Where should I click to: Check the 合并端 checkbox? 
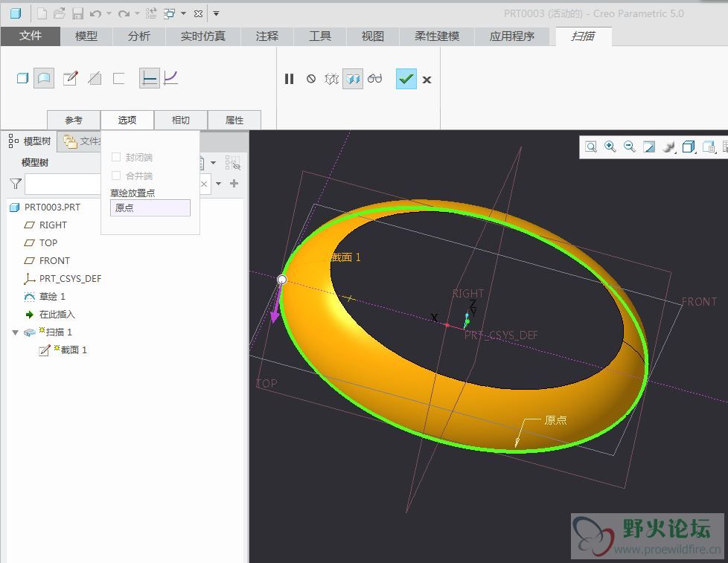coord(116,176)
